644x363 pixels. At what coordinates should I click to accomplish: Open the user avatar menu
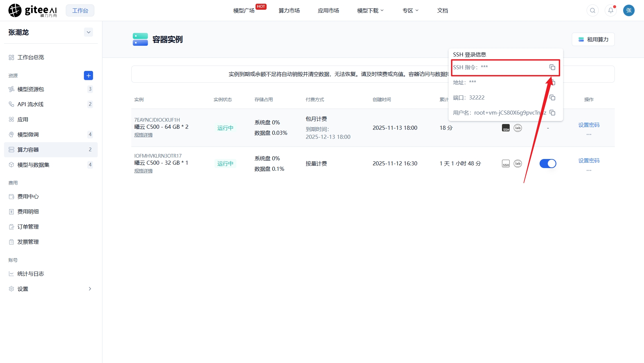[629, 10]
